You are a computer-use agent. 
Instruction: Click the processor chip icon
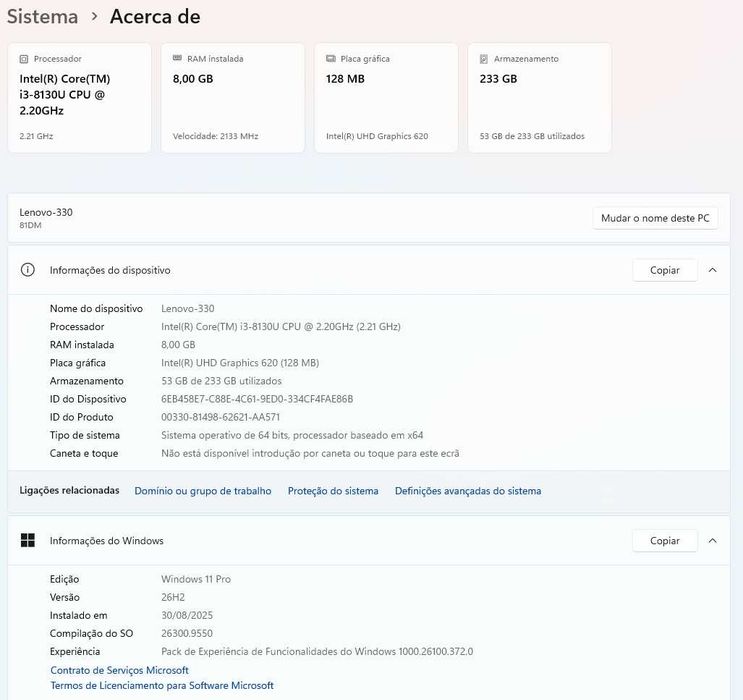tap(24, 59)
